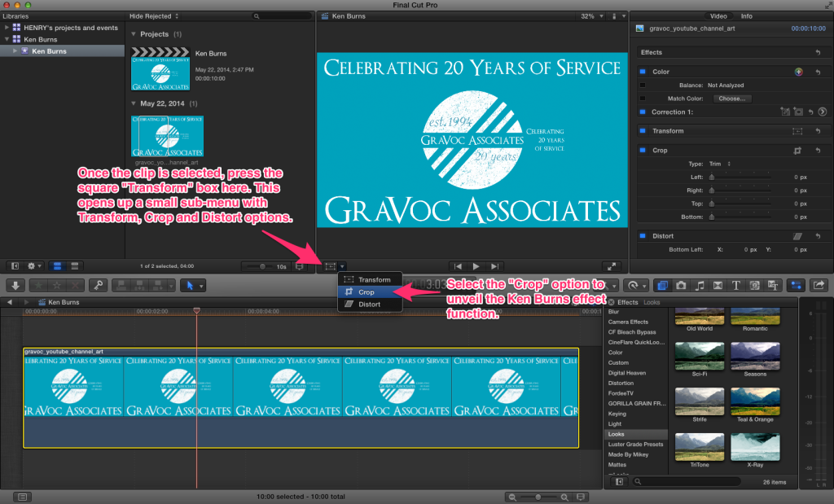Open the Select tool dropdown arrow
834x504 pixels.
coord(201,285)
